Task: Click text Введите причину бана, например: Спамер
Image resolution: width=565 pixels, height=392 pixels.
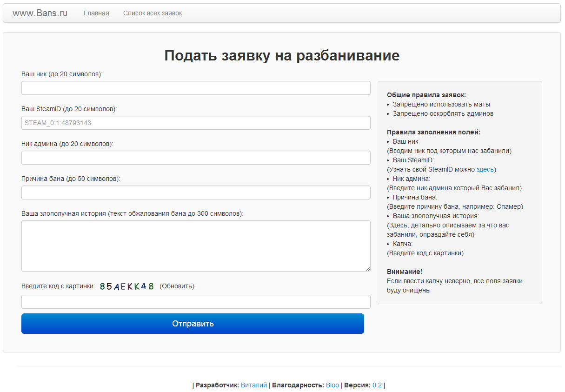Action: click(455, 206)
